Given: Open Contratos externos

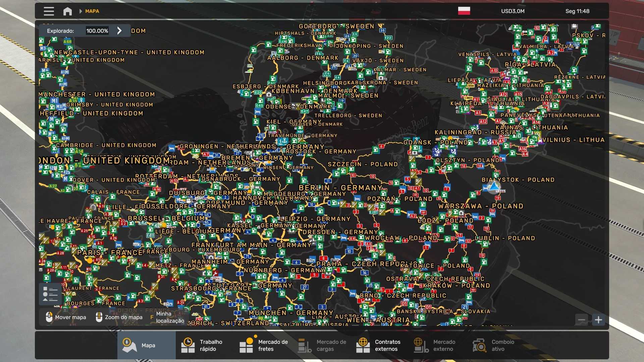Looking at the screenshot, I should point(380,345).
